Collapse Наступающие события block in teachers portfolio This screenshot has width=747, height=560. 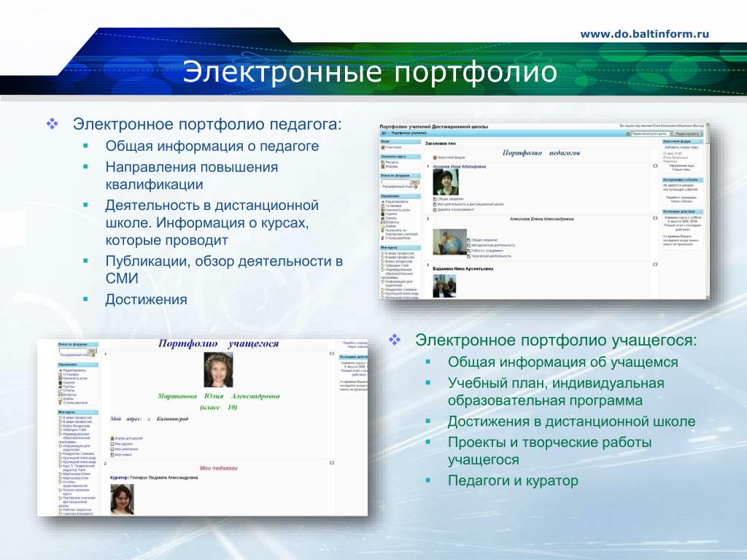701,179
